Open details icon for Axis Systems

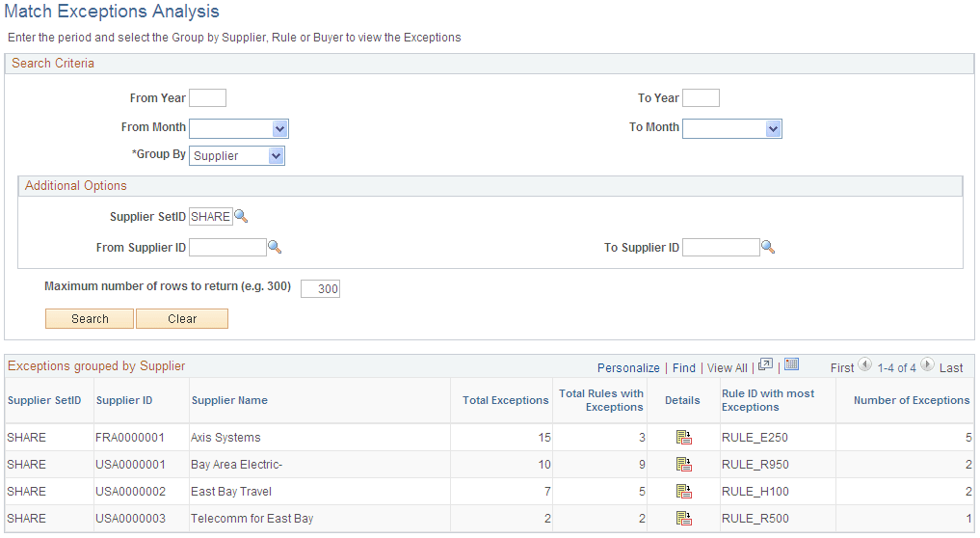point(684,438)
